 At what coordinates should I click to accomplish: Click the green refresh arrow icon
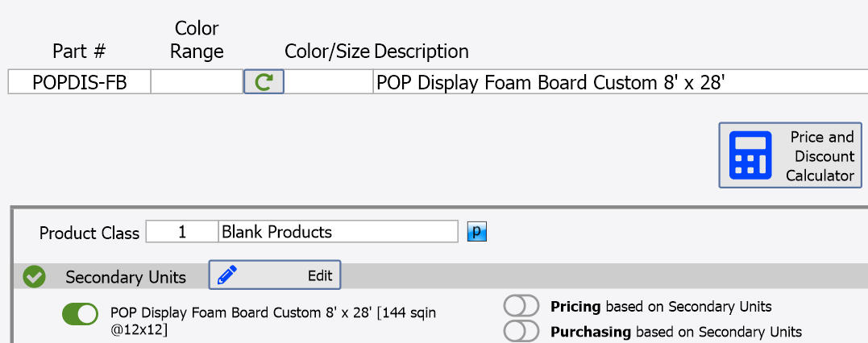264,82
